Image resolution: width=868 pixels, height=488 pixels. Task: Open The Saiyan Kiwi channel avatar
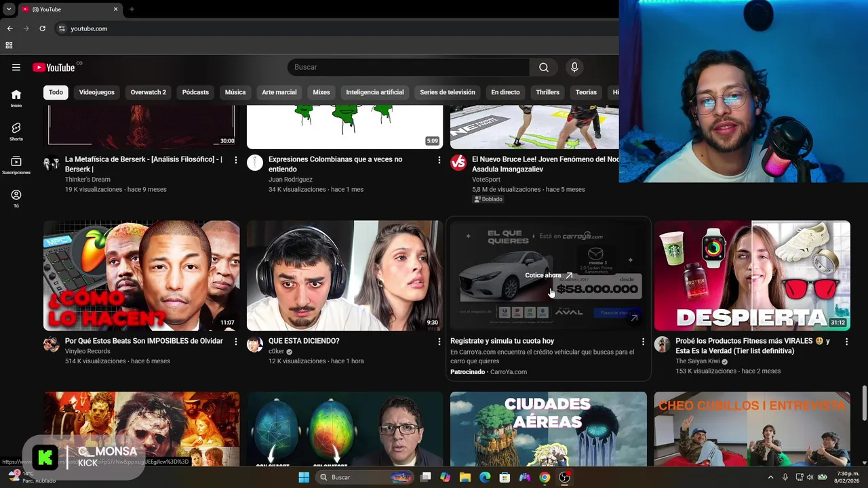click(x=662, y=344)
